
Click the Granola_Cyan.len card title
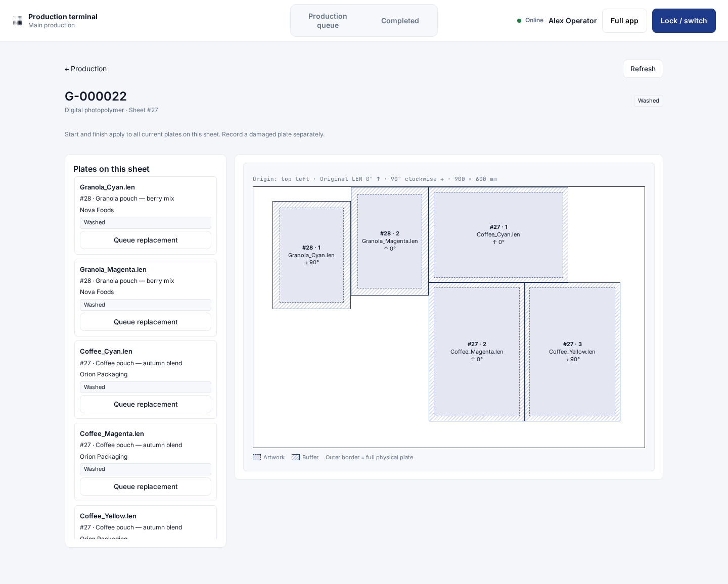point(107,187)
